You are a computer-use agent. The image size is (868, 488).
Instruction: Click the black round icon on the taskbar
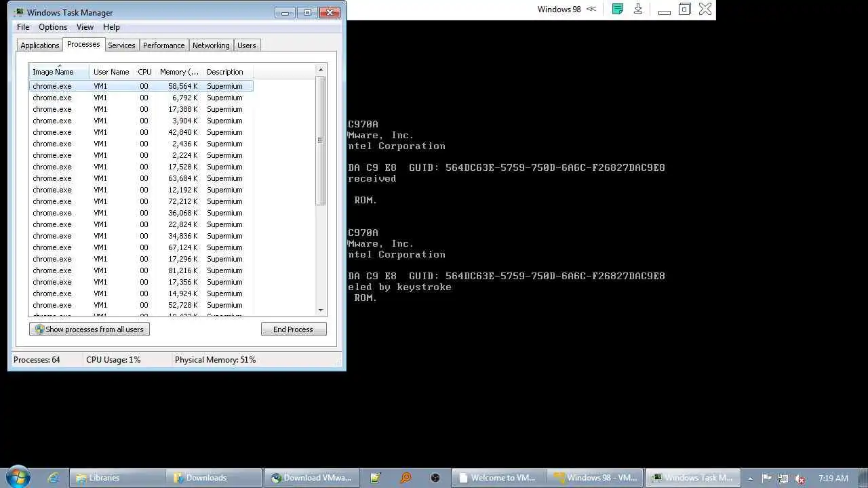coord(435,478)
